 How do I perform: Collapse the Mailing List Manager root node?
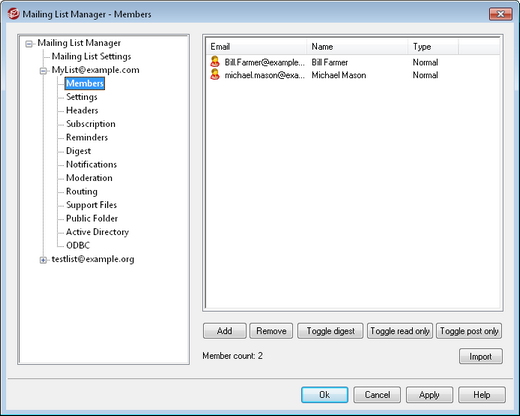[29, 43]
